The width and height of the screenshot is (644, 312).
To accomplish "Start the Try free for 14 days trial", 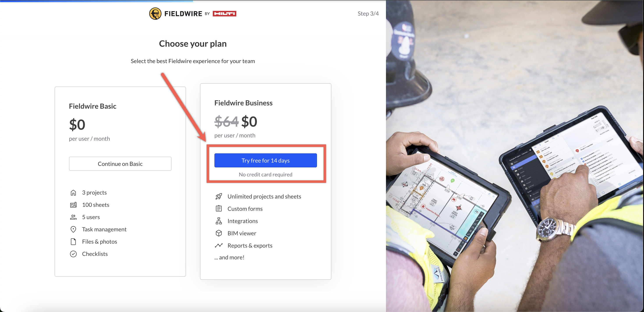I will 265,161.
